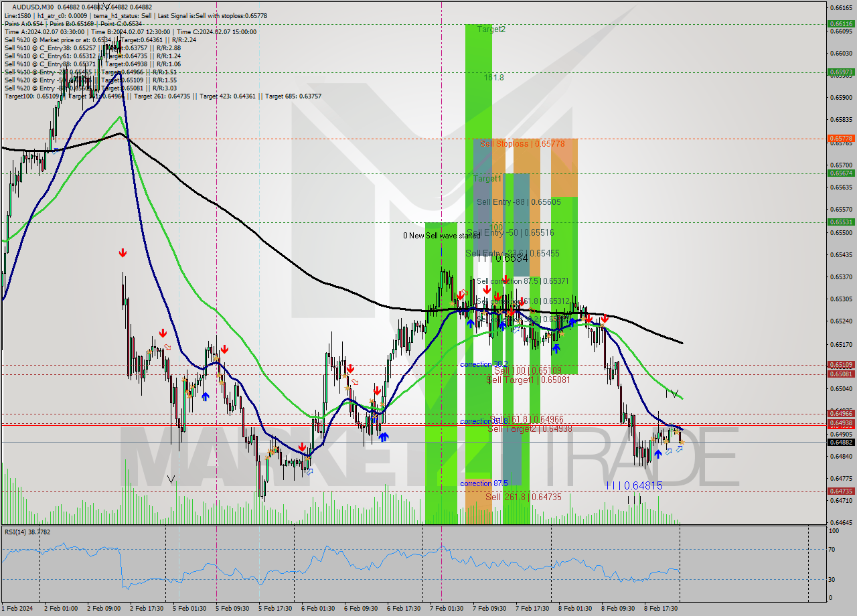Screen dimensions: 857x616
Task: Click the '5 Feb 01:30' time axis label
Action: coord(190,609)
